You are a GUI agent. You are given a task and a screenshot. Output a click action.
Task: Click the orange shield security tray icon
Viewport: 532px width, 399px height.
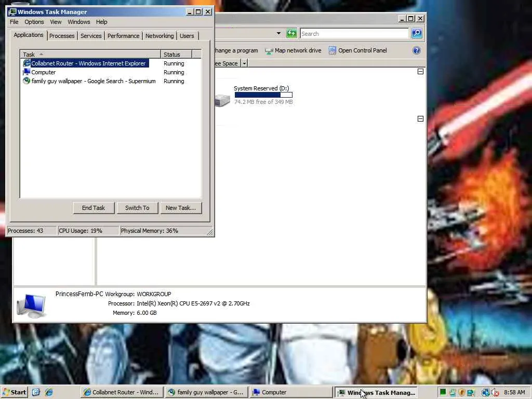click(461, 393)
